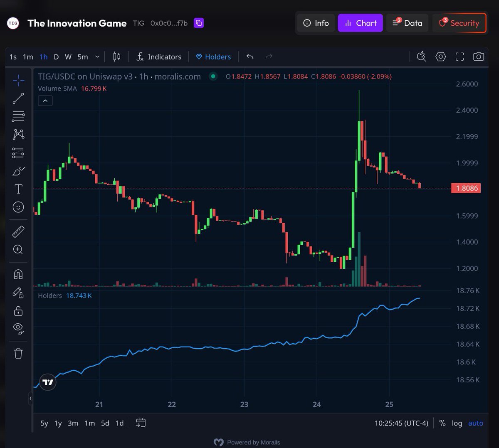Select the brush drawing tool
The image size is (499, 448).
tap(18, 171)
